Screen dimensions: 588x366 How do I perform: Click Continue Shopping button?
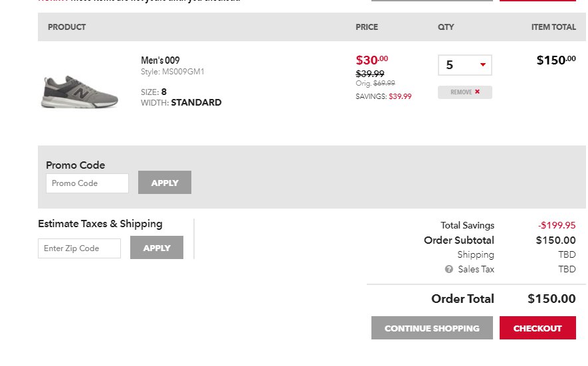432,327
